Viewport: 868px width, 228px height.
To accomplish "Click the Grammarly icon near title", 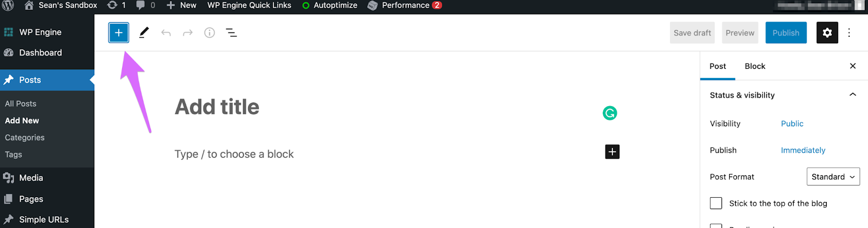I will click(x=610, y=113).
